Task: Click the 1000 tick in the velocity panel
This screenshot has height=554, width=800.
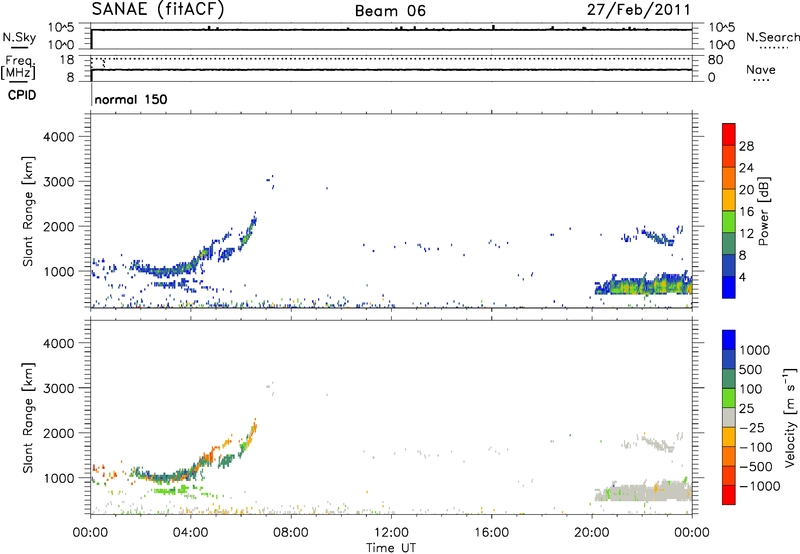Action: point(58,478)
